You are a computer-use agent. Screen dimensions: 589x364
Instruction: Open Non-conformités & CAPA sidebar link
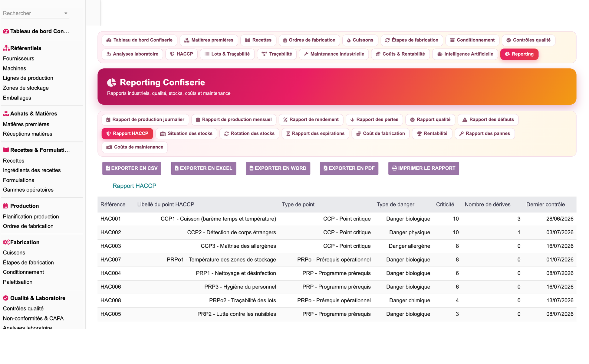[x=33, y=318]
